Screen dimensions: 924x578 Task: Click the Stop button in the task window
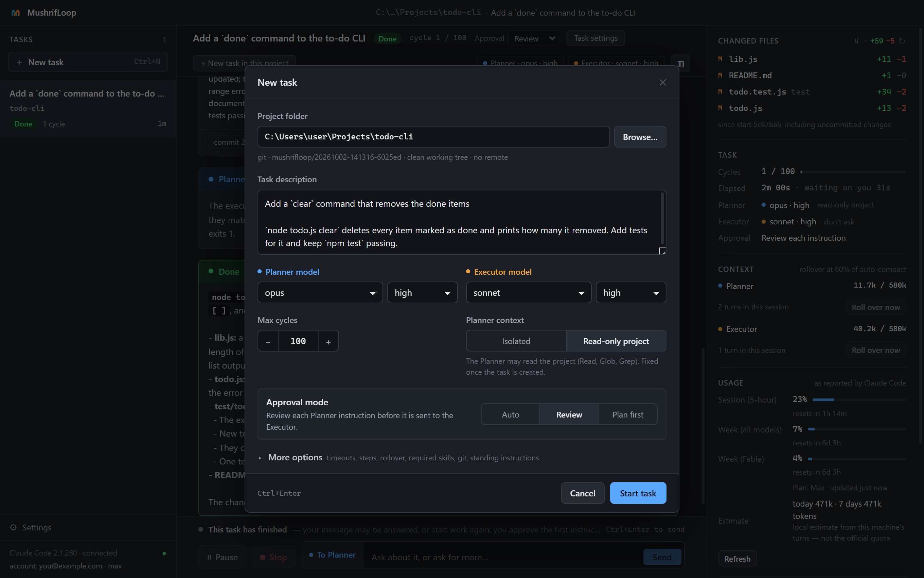pos(273,557)
